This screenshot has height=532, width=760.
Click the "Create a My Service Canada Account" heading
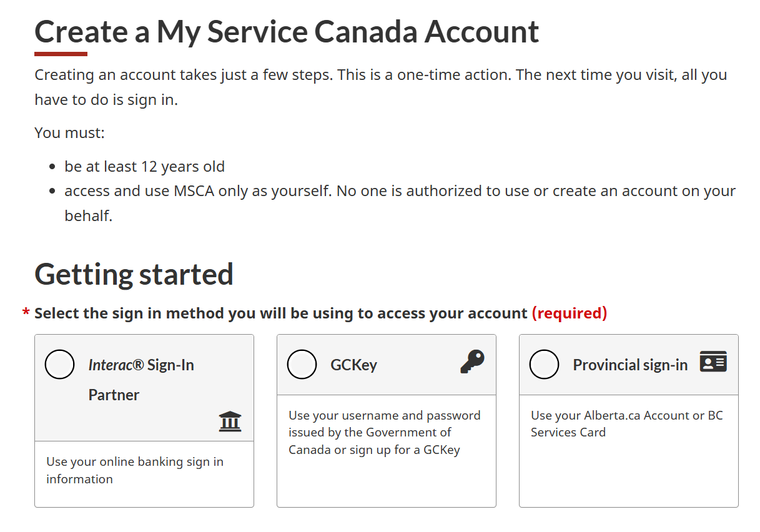[287, 31]
